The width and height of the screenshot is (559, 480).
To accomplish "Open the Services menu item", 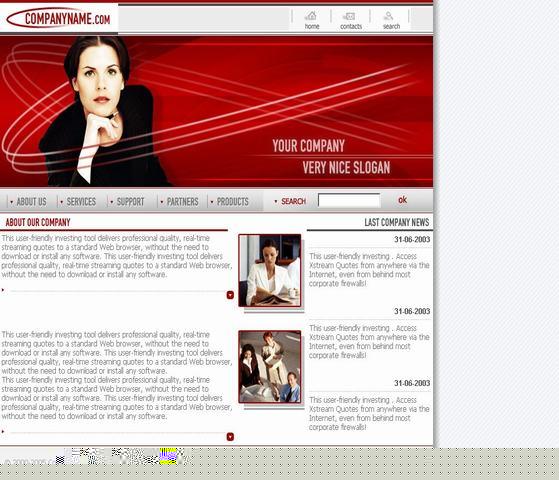I will pyautogui.click(x=81, y=202).
